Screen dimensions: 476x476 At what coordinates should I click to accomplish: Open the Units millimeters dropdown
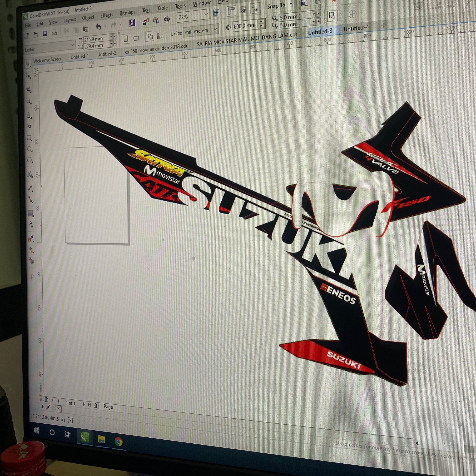tap(215, 29)
